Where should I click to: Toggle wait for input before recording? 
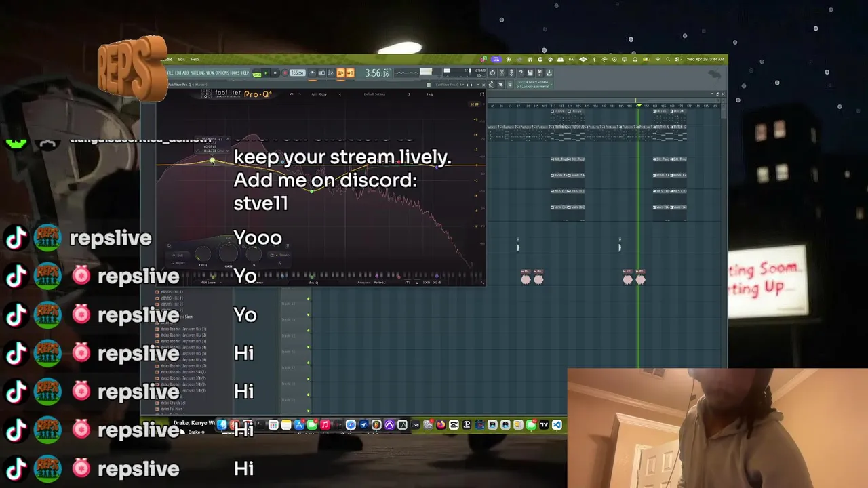(322, 73)
